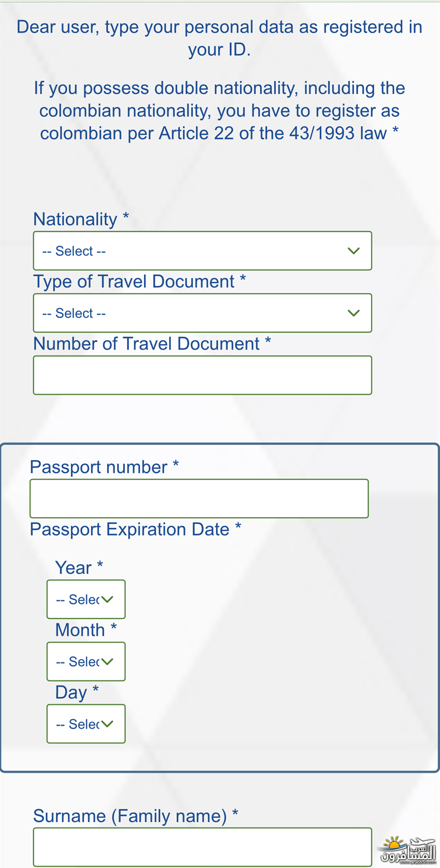Screen dimensions: 440x868
Task: Click the Day selector's green chevron
Action: pos(107,724)
